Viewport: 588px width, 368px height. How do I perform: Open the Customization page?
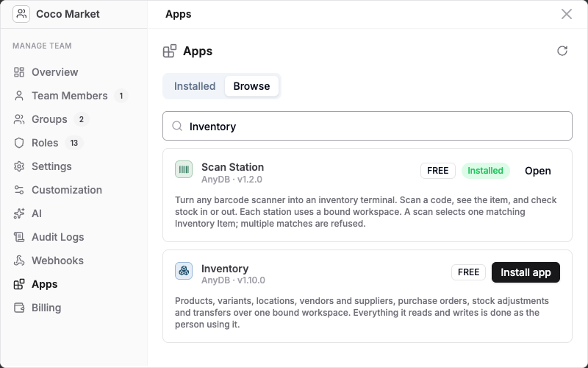tap(66, 190)
